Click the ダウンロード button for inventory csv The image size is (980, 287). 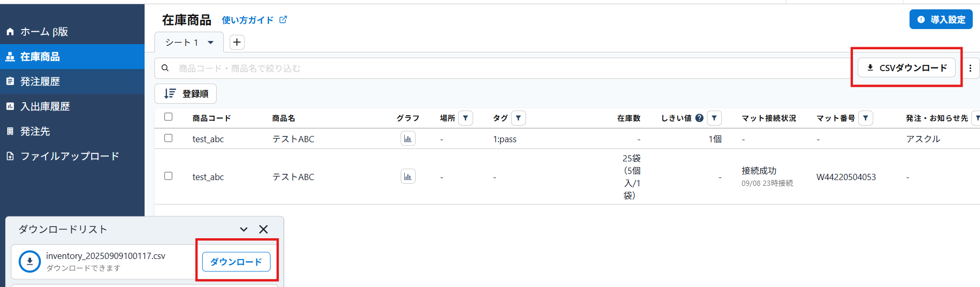click(236, 262)
